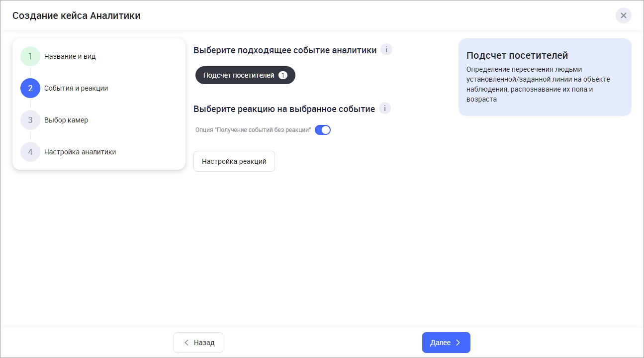The image size is (644, 358).
Task: Close the analytics case creation dialog
Action: pyautogui.click(x=623, y=15)
